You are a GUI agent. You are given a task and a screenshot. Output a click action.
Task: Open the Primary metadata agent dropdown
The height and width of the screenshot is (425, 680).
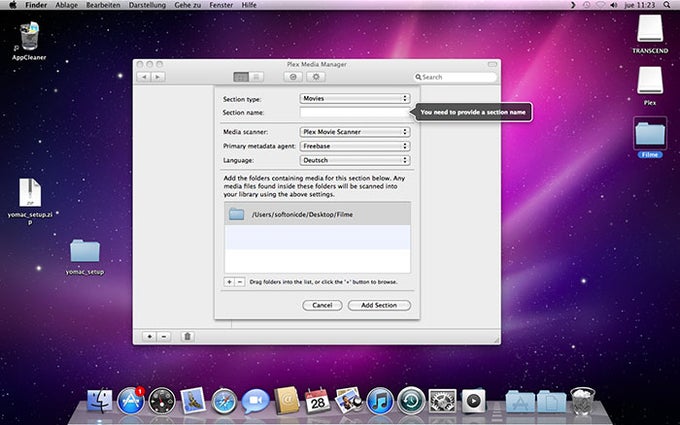tap(355, 146)
